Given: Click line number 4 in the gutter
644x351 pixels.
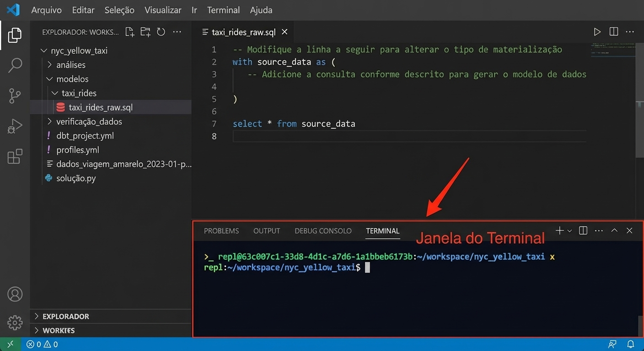Looking at the screenshot, I should [x=214, y=87].
